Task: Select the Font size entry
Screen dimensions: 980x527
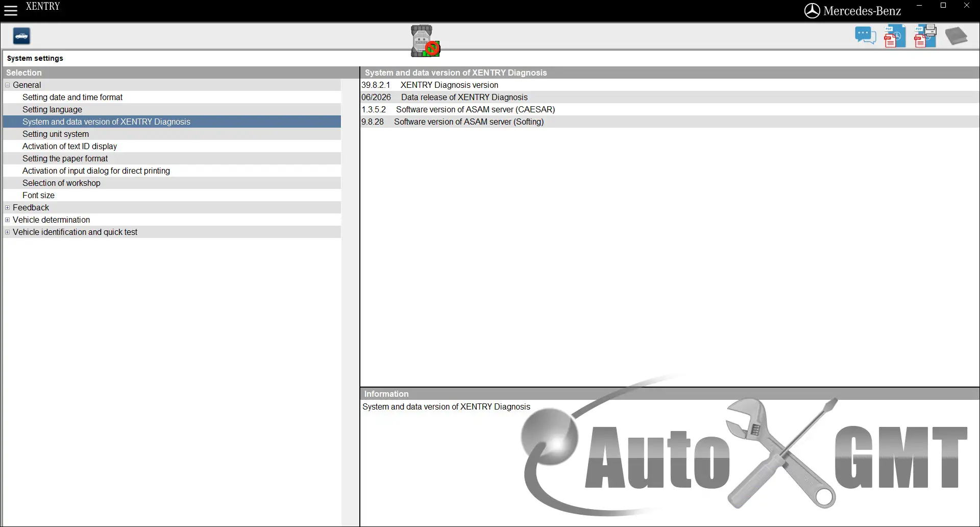Action: pos(172,195)
